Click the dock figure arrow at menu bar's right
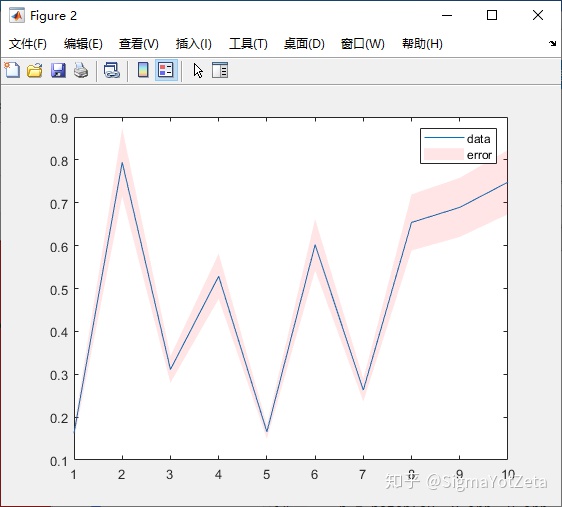The height and width of the screenshot is (507, 562). tap(552, 43)
